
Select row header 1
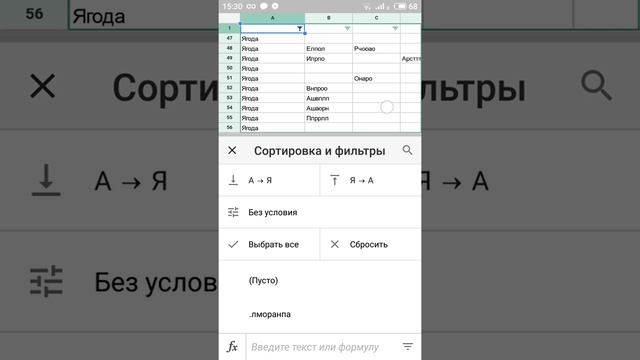229,28
